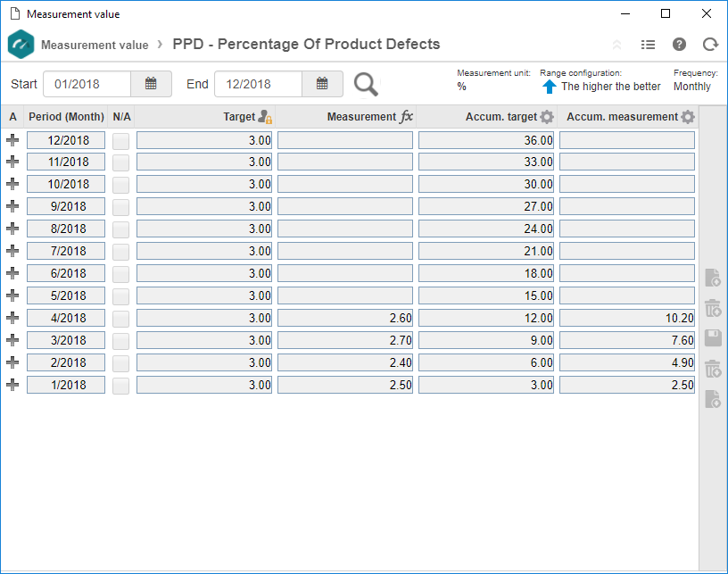Click lower trash delete icon in sidebar
This screenshot has height=574, width=728.
coord(713,369)
